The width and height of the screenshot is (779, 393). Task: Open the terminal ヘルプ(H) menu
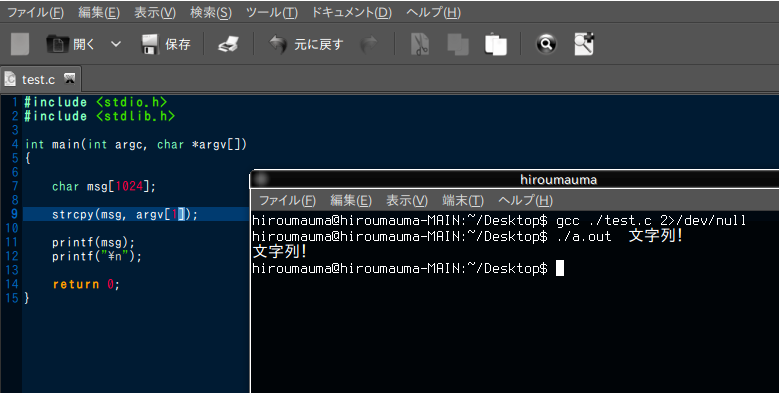click(525, 200)
